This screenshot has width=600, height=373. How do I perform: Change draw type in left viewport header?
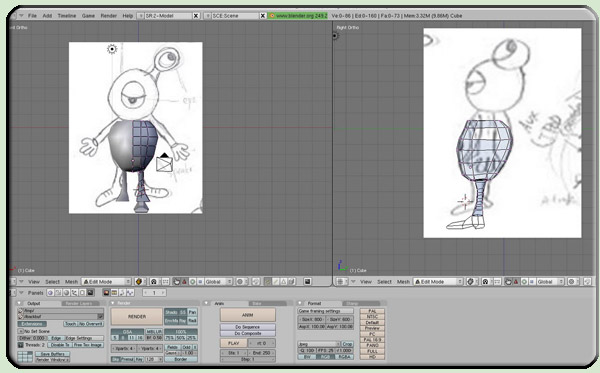139,282
